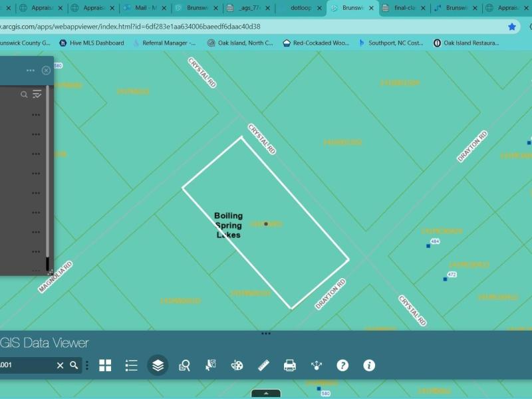Toggle the Layer List stack icon
532x399 pixels.
[158, 365]
